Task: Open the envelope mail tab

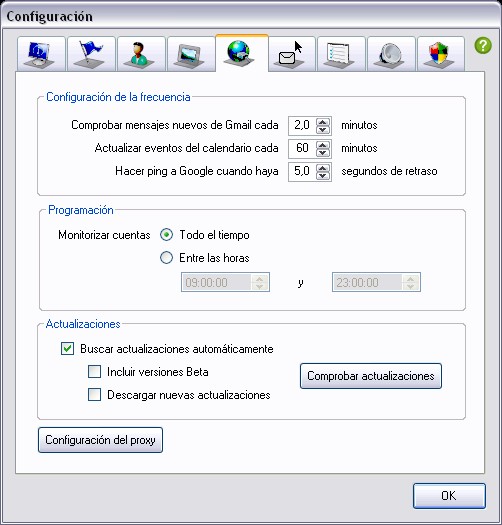Action: [x=292, y=54]
